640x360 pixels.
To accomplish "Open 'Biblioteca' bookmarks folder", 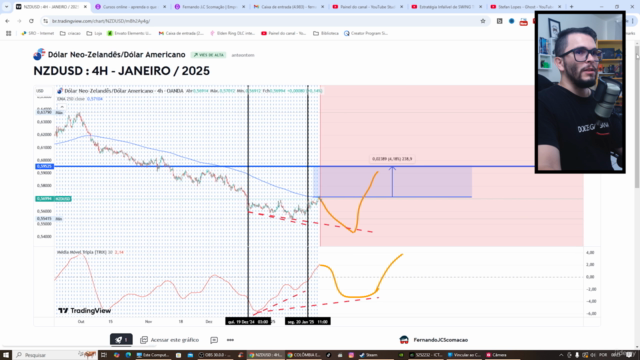I will [x=326, y=33].
